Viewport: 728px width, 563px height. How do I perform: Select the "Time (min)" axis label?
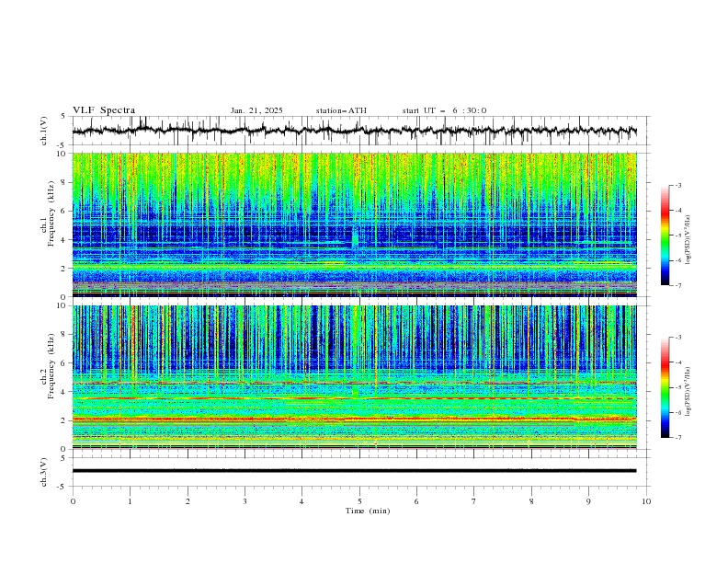tap(368, 511)
